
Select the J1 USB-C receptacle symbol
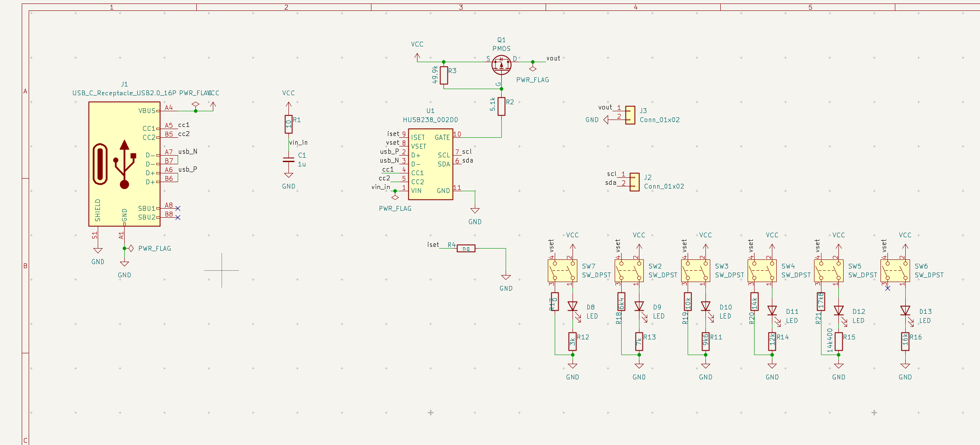[124, 164]
